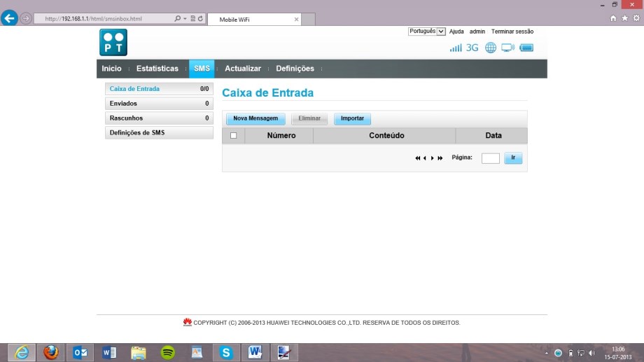Tick the select-all messages checkbox

pyautogui.click(x=234, y=136)
